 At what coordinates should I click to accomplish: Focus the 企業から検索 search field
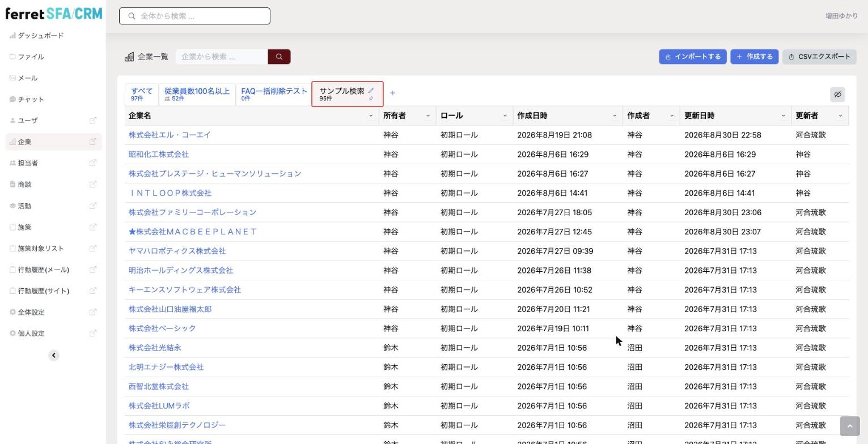(222, 57)
